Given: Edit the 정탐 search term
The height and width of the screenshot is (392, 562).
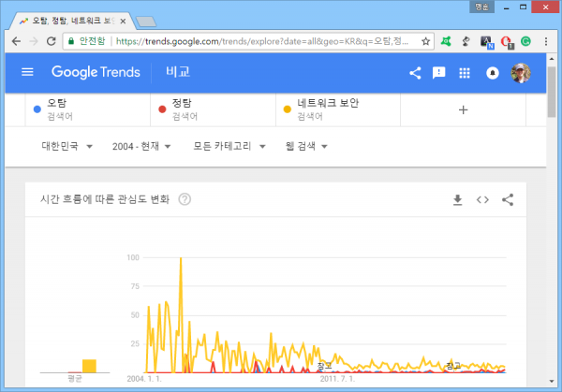Looking at the screenshot, I should point(213,109).
